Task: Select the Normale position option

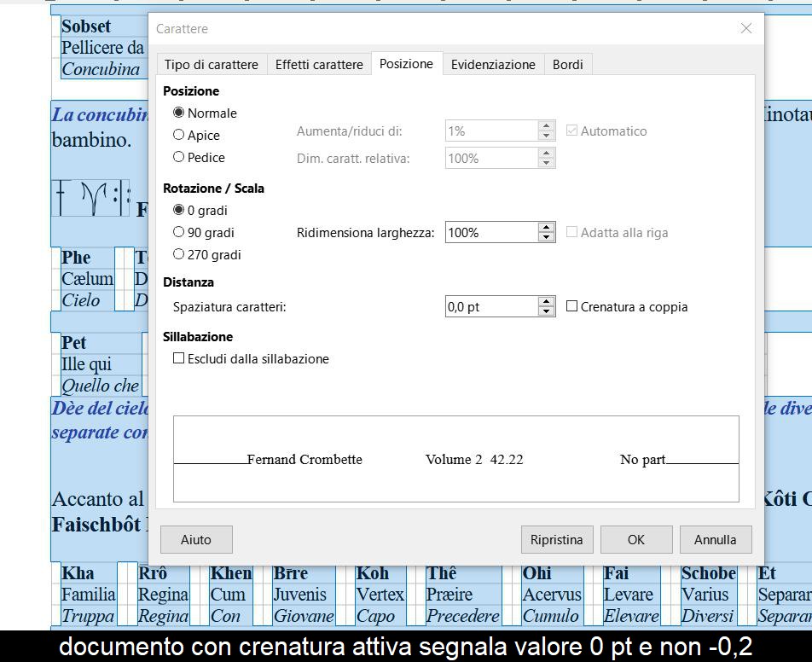Action: [205, 113]
